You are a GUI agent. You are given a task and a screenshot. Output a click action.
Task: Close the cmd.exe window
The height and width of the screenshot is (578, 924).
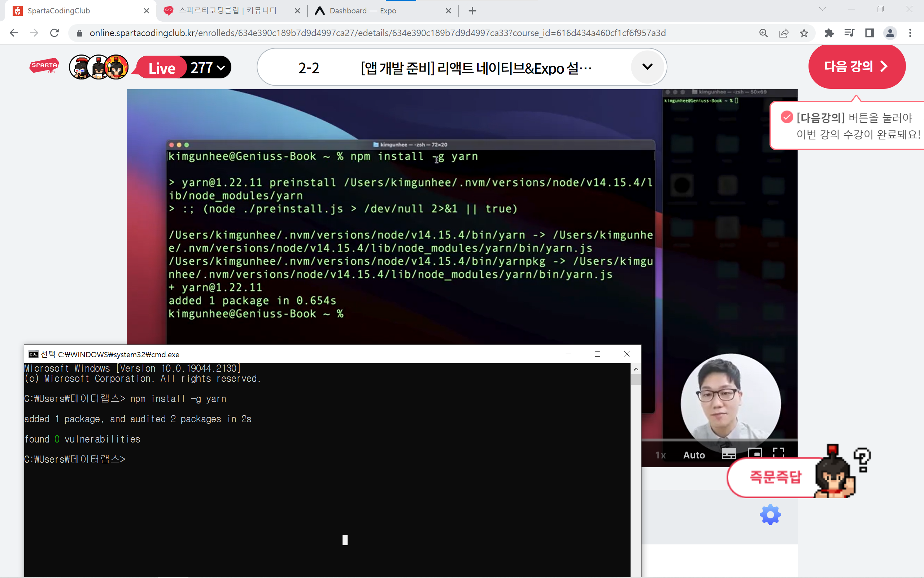pos(627,354)
